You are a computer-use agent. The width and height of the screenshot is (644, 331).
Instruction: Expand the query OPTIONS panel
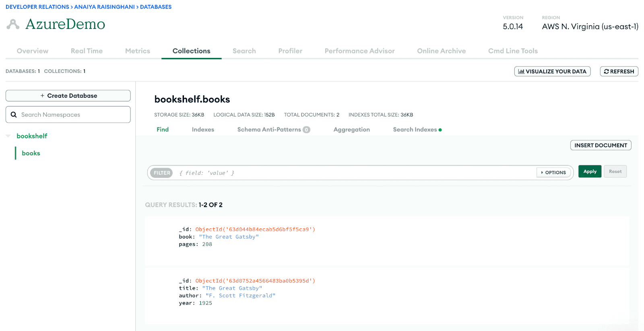click(x=553, y=173)
